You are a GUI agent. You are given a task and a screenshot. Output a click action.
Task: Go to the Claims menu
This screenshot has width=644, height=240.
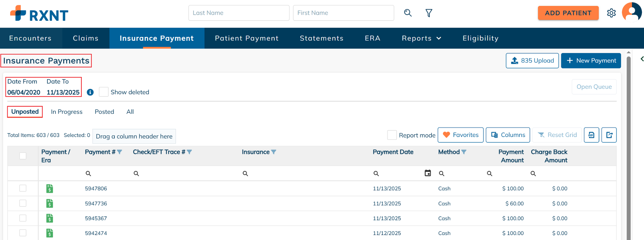(x=86, y=38)
